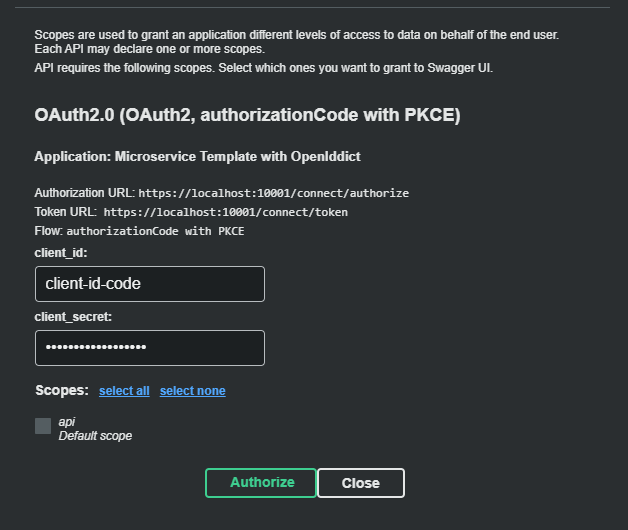Screen dimensions: 628x530
Task: Tick the api scope checkbox
Action: tap(43, 426)
